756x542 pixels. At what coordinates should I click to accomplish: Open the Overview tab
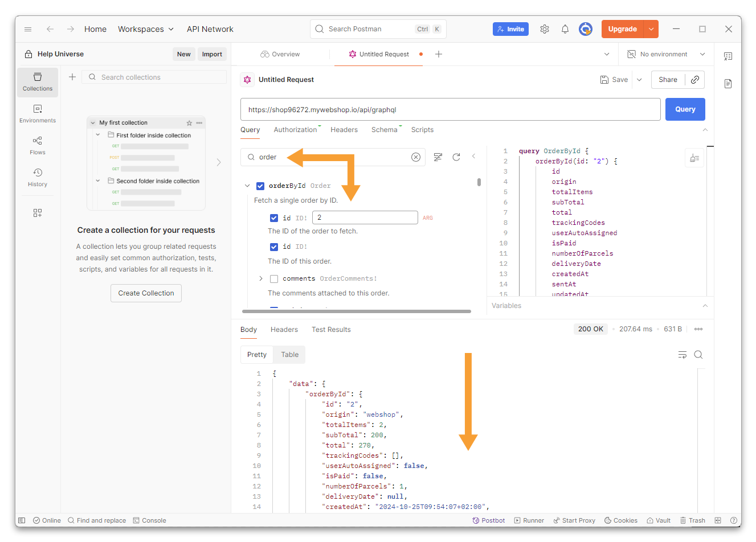coord(280,54)
